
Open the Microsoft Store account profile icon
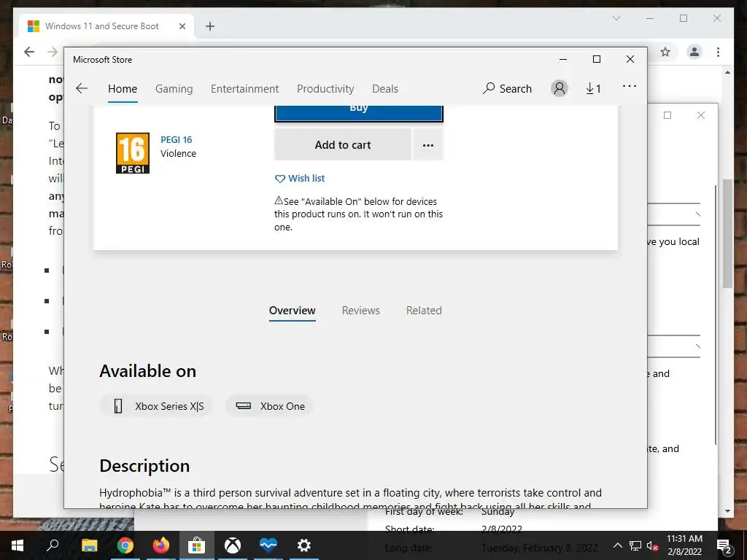coord(560,88)
